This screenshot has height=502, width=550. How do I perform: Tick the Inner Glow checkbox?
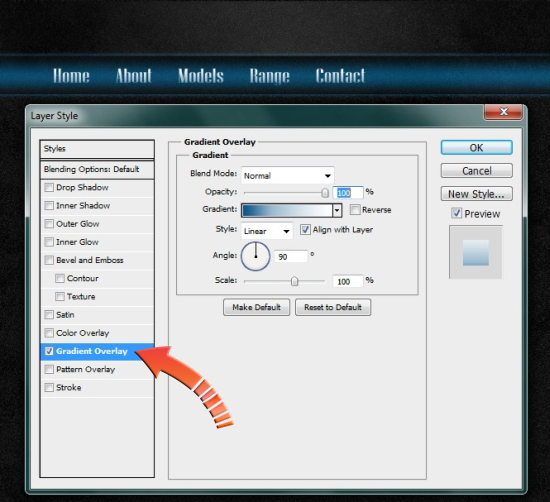click(x=49, y=242)
